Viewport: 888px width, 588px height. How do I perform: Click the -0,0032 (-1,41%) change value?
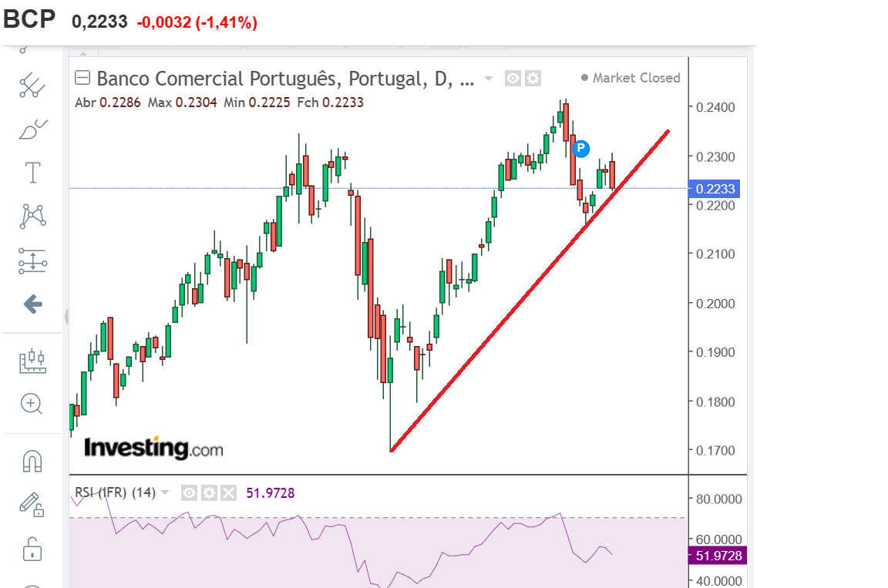pos(197,22)
